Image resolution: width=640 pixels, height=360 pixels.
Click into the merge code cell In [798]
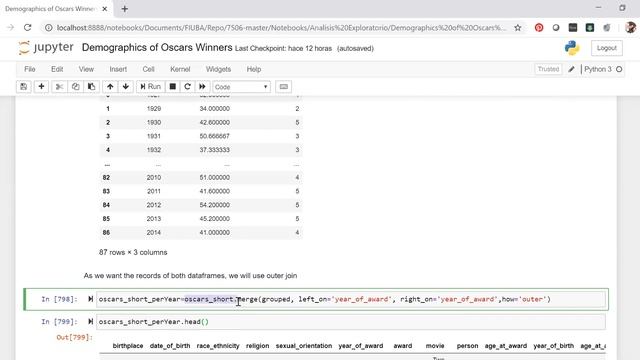click(x=351, y=299)
